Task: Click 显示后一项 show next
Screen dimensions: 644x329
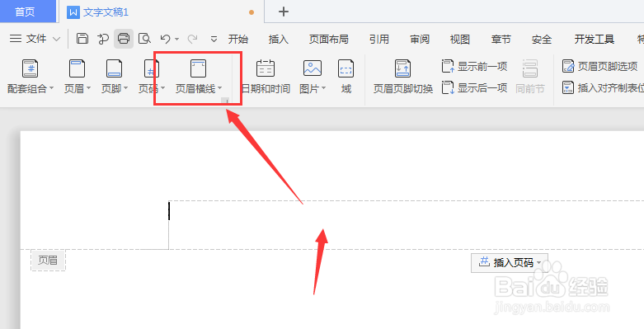Action: [474, 87]
